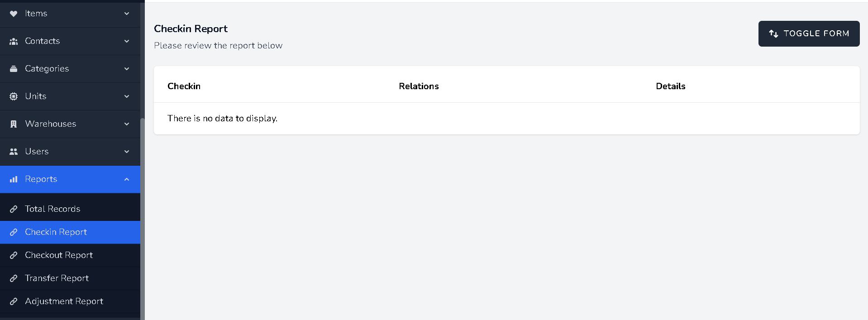Select the Contacts people icon
Screen dimensions: 868x320
point(14,41)
